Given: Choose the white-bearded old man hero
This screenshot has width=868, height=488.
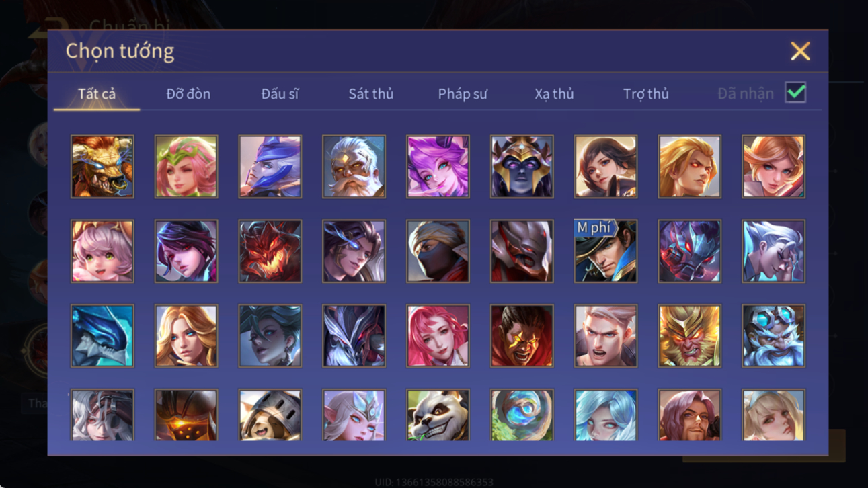Looking at the screenshot, I should [x=354, y=167].
